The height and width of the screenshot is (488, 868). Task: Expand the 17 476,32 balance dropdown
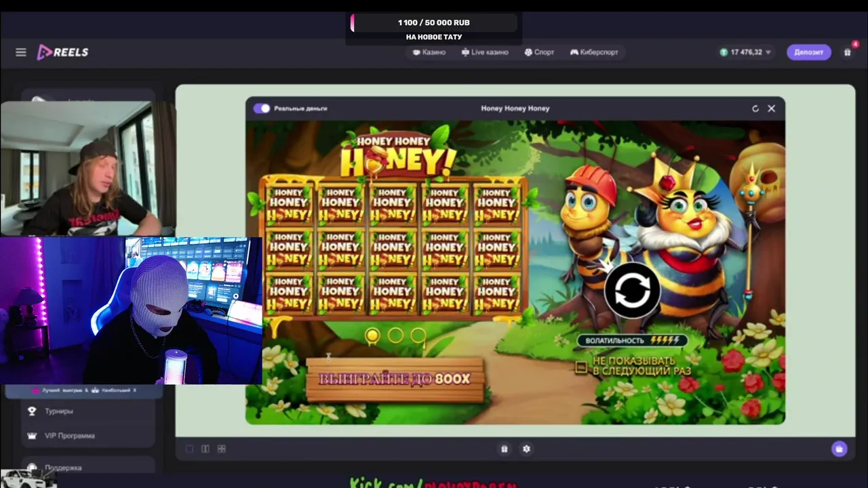click(746, 52)
